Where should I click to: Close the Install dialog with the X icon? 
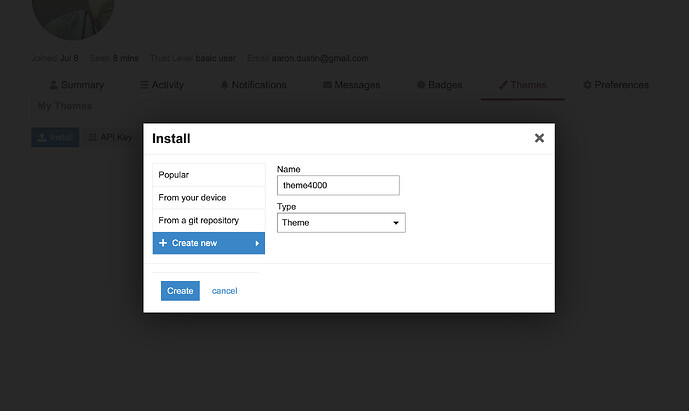point(539,138)
